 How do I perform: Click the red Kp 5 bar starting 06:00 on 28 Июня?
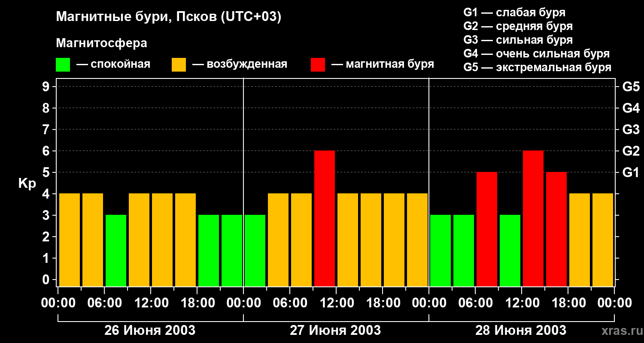487,229
